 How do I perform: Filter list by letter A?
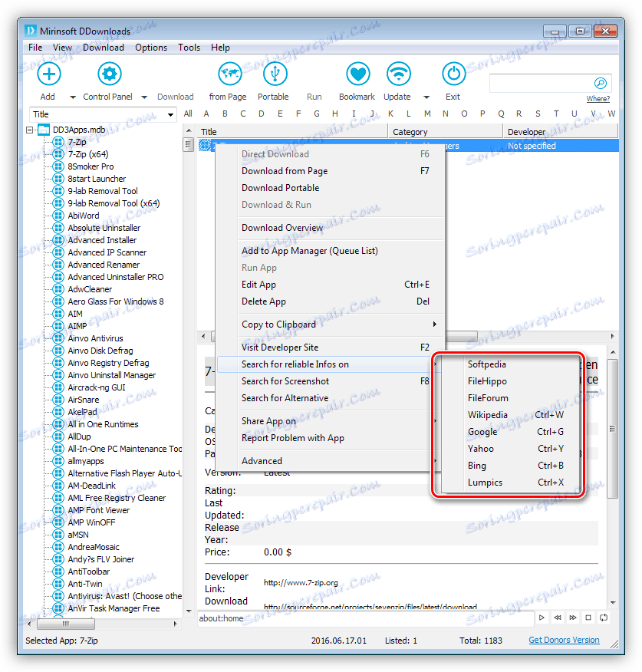pos(206,114)
